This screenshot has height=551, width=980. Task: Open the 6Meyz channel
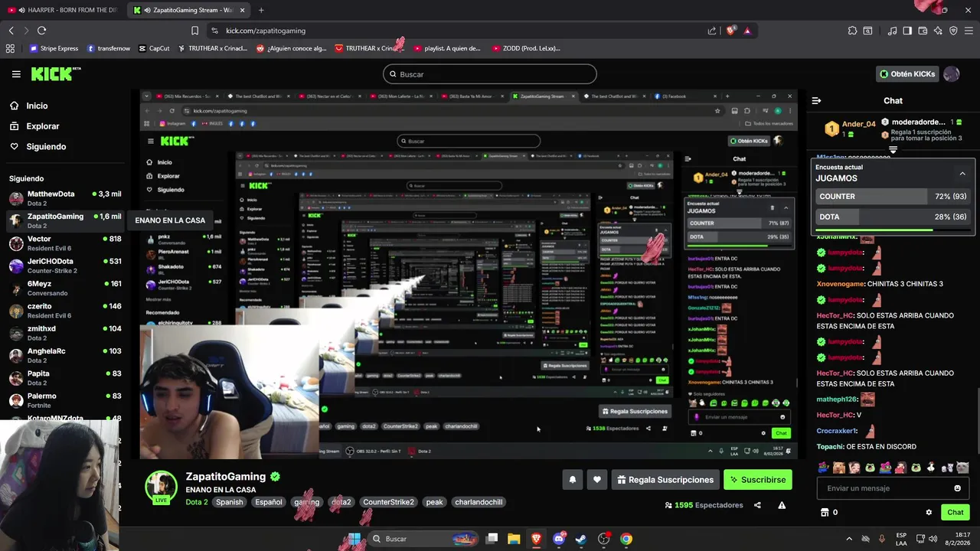tap(65, 288)
